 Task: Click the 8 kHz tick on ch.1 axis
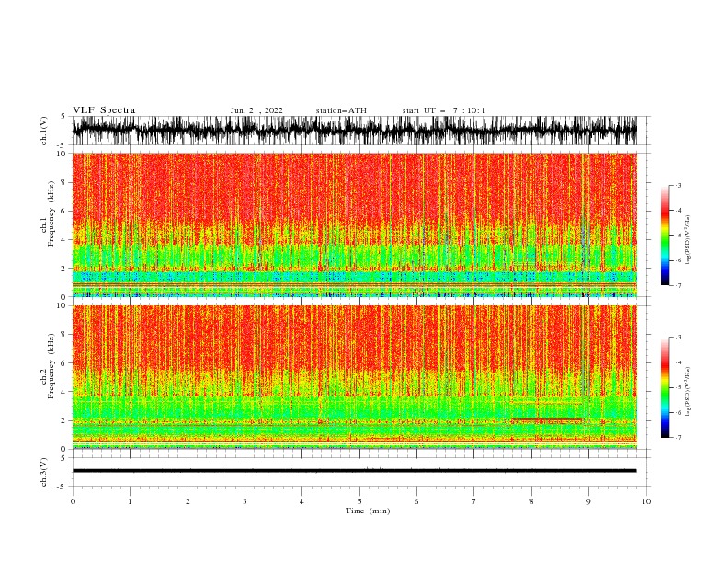(63, 182)
